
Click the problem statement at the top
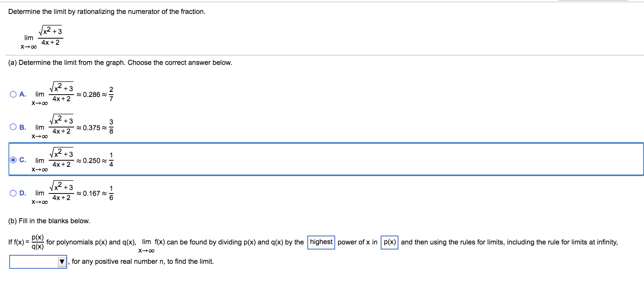tap(107, 12)
